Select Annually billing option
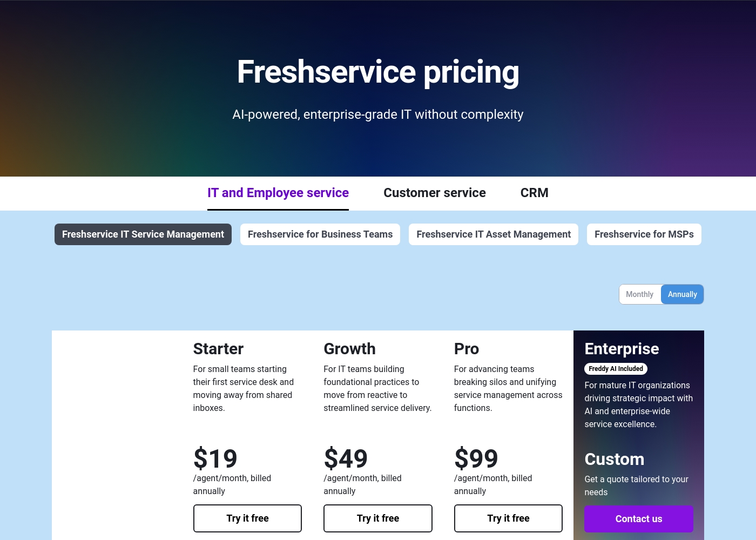The image size is (756, 540). (683, 294)
